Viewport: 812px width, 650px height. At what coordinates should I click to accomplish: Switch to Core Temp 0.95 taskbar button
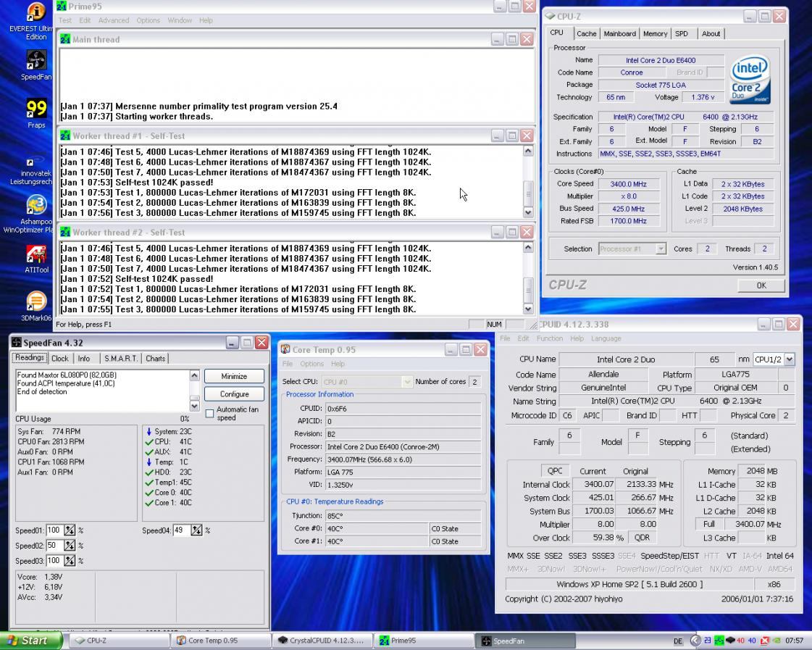(220, 641)
